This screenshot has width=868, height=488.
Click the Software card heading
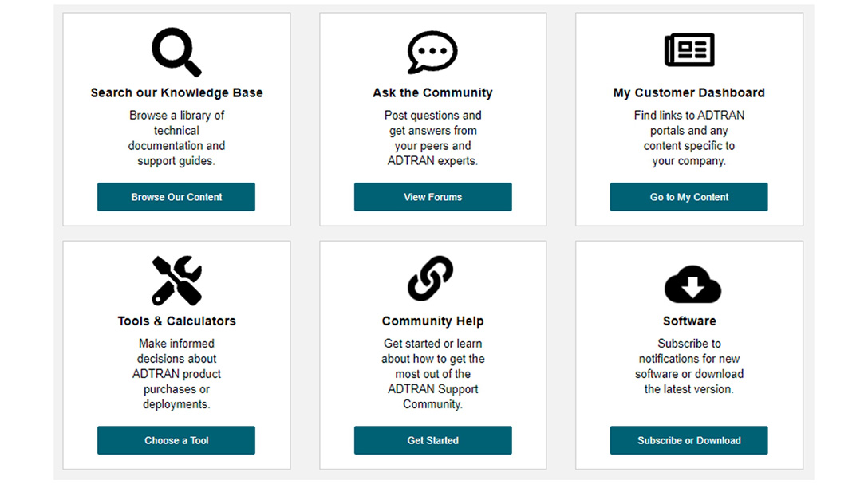(689, 321)
